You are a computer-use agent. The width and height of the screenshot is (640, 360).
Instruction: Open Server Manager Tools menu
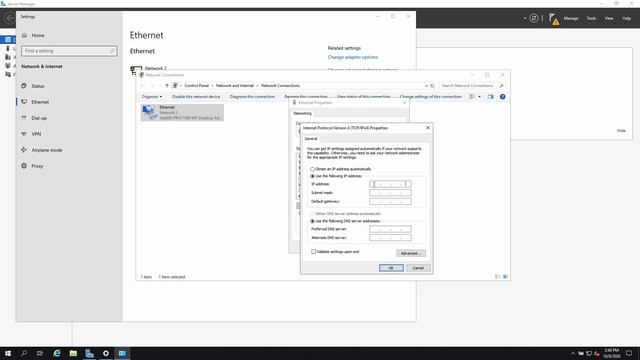(x=591, y=18)
